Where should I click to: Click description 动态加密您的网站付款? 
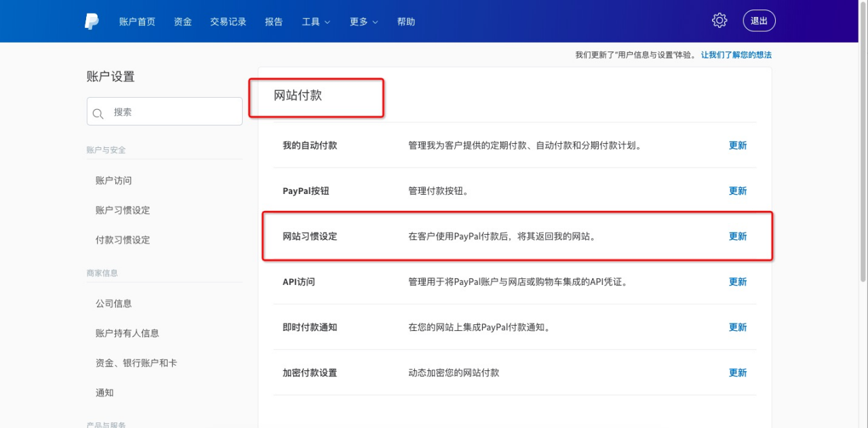click(454, 372)
